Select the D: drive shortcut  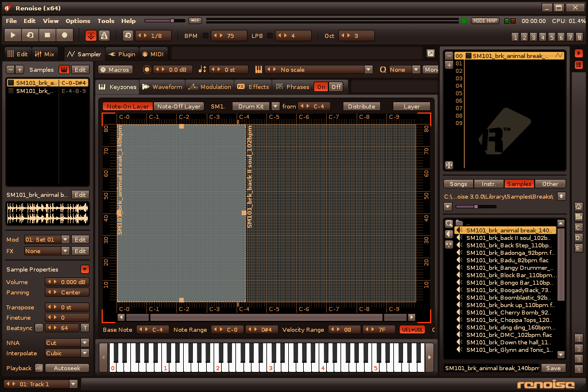(x=579, y=238)
